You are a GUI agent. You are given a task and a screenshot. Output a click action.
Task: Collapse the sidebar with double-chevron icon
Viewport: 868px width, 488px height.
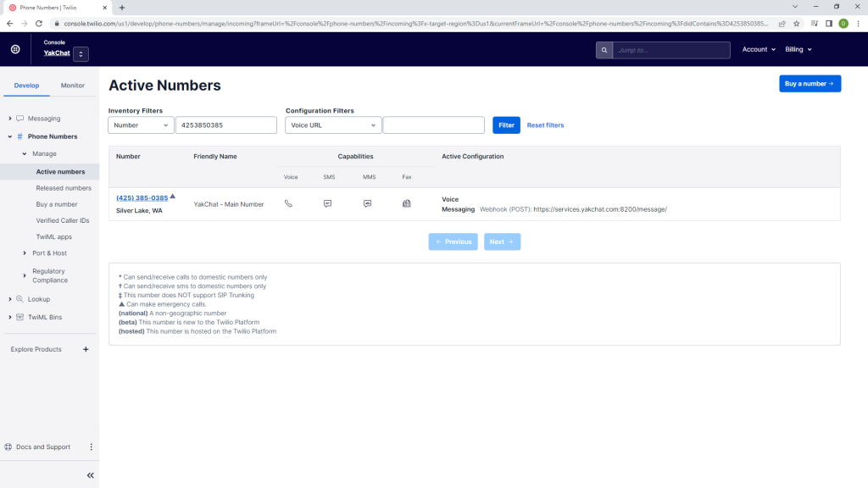coord(90,475)
